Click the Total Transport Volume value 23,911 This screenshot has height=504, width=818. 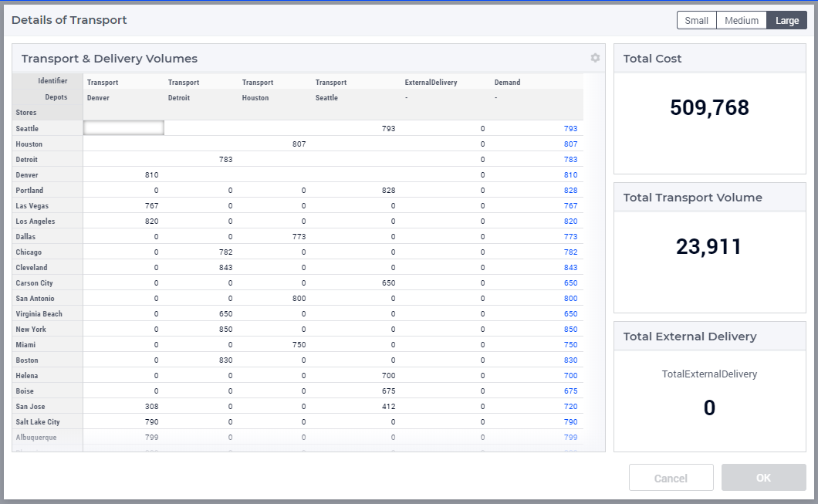pyautogui.click(x=709, y=246)
